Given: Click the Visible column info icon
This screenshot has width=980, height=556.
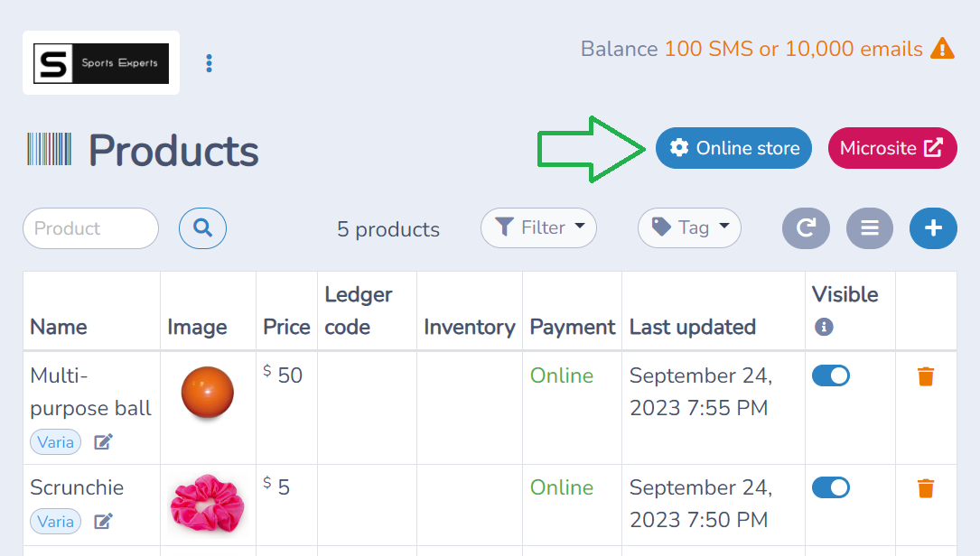Looking at the screenshot, I should pyautogui.click(x=824, y=327).
